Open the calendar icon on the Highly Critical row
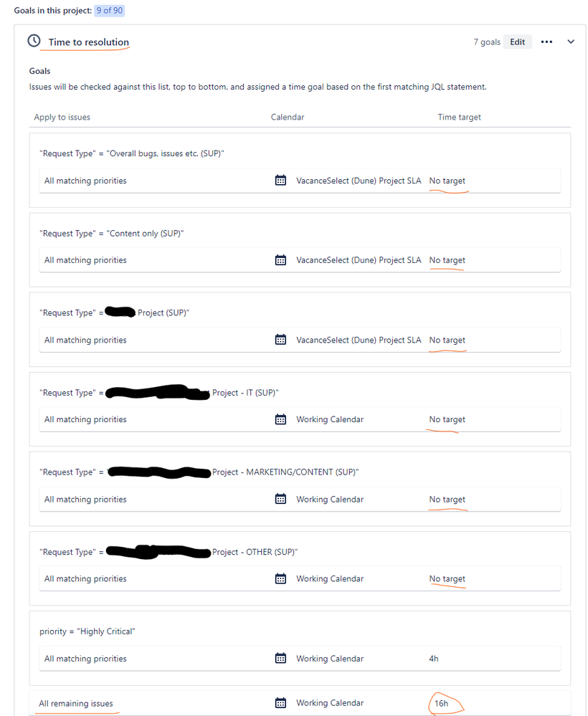This screenshot has width=588, height=716. 280,658
